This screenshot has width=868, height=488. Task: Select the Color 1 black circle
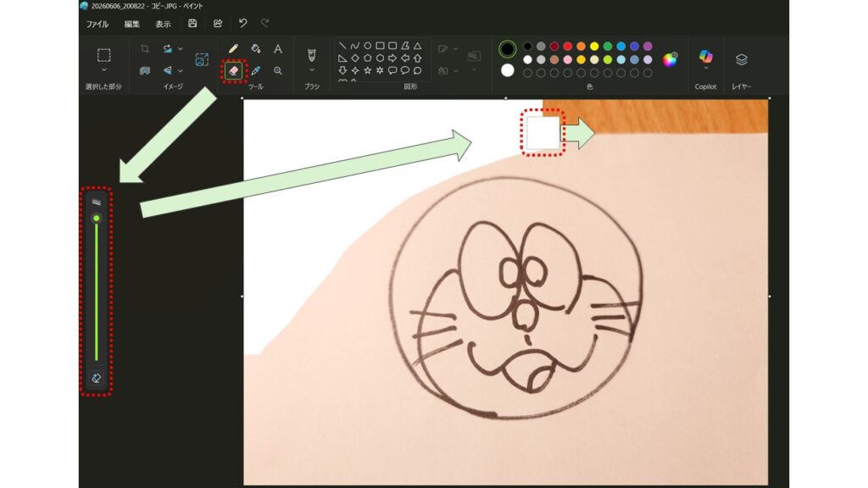click(507, 49)
